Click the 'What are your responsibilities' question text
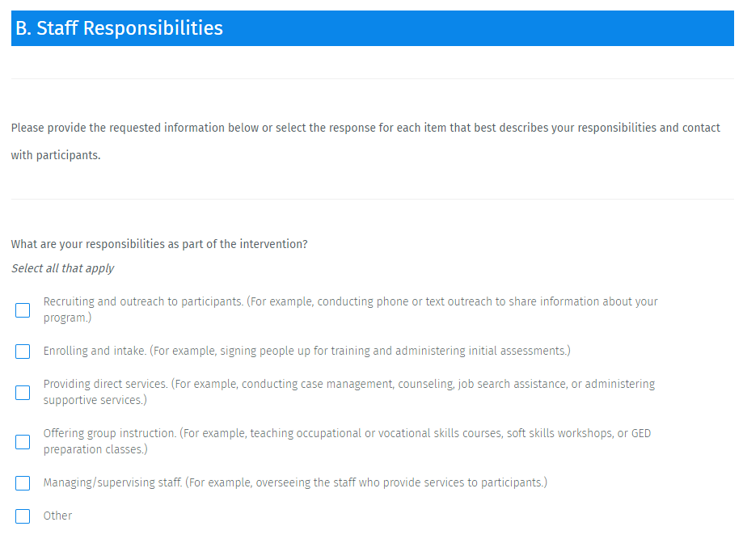Screen dimensions: 743x560 [x=159, y=244]
